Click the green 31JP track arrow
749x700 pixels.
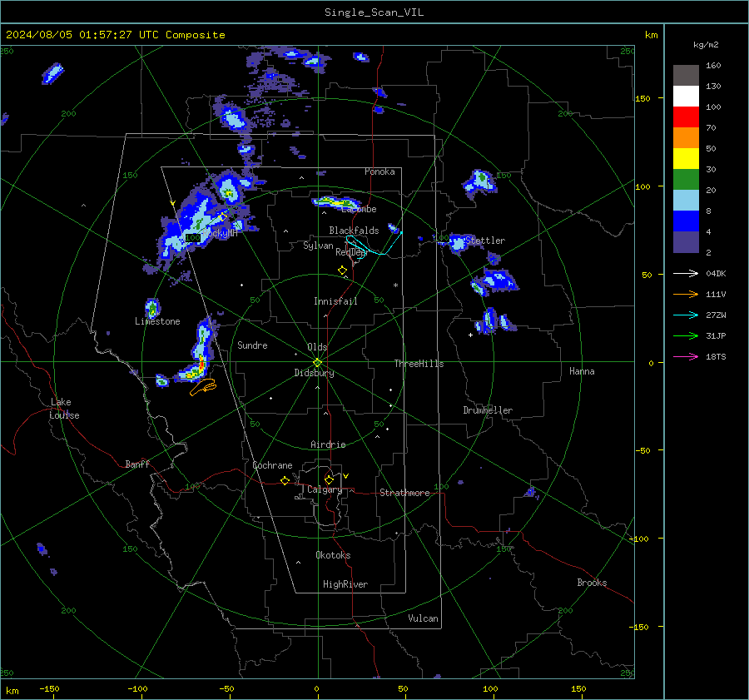[686, 336]
